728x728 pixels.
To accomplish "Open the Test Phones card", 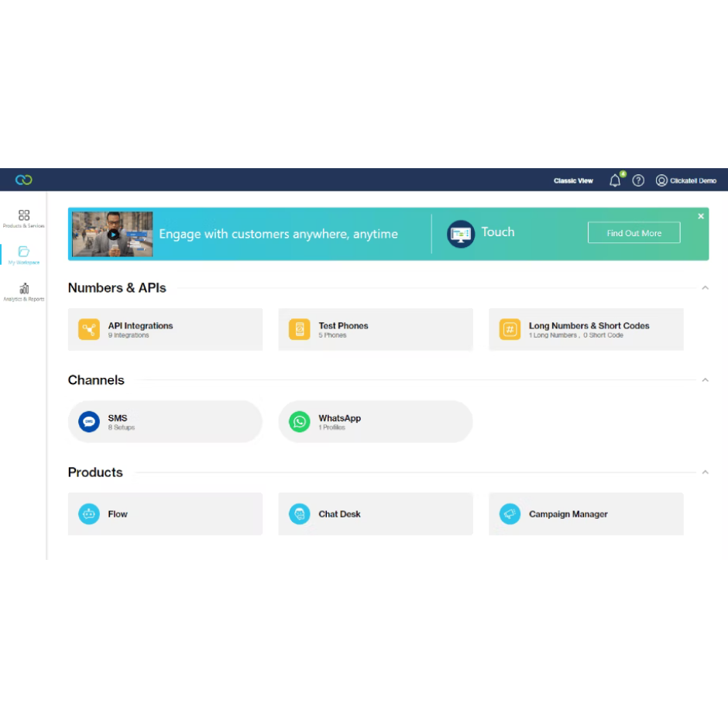I will tap(376, 329).
